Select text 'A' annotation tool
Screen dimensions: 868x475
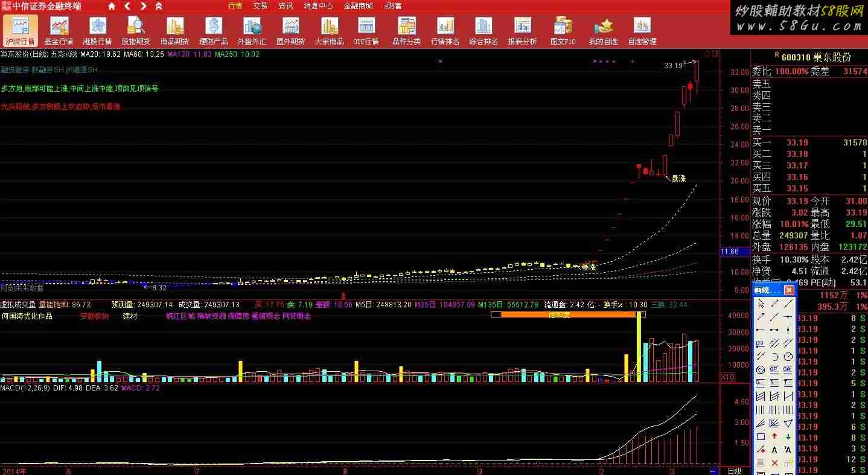tap(774, 450)
